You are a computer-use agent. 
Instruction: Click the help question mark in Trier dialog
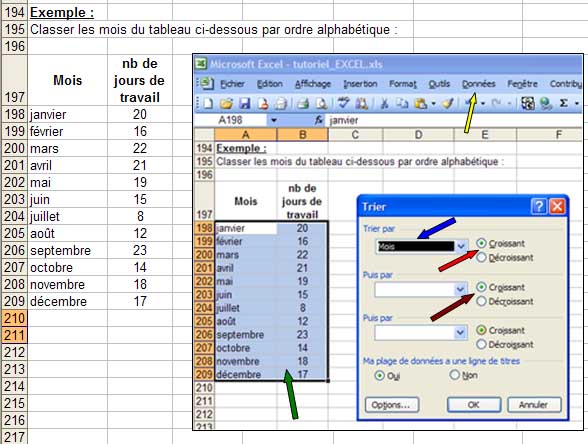[x=539, y=206]
